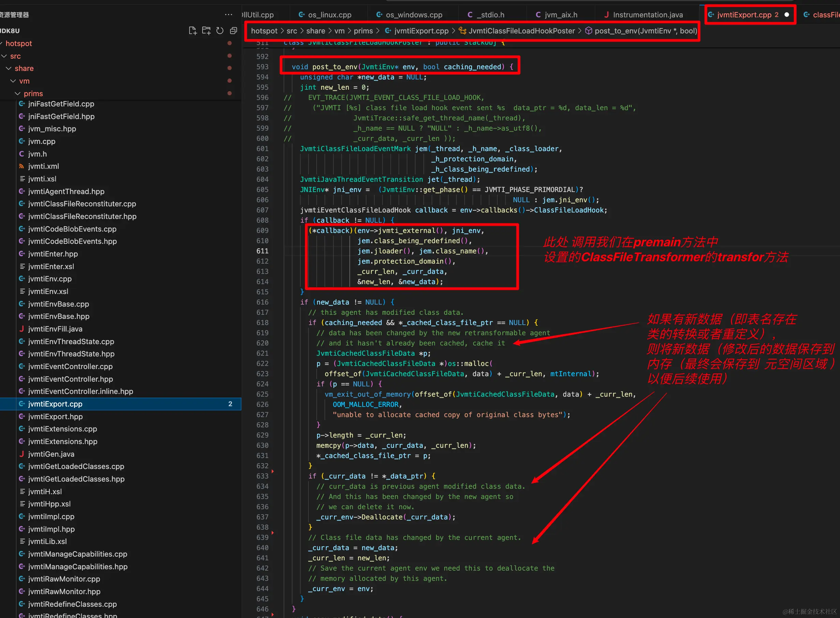The height and width of the screenshot is (618, 840).
Task: Click the class icon before JvmtiClassFileLoadHookPoster breadcrumb
Action: click(x=462, y=31)
